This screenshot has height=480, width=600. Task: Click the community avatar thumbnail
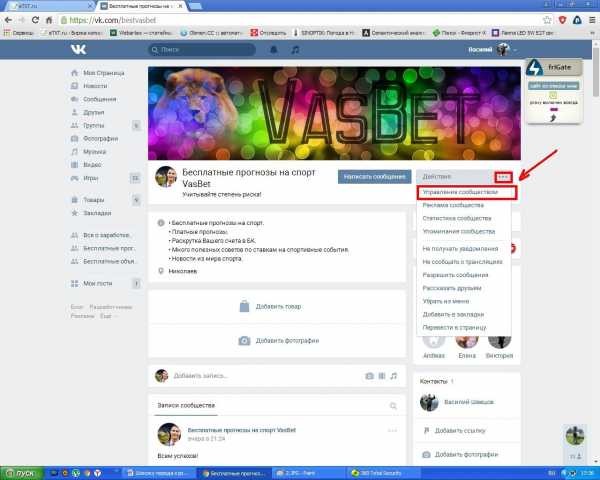(166, 176)
